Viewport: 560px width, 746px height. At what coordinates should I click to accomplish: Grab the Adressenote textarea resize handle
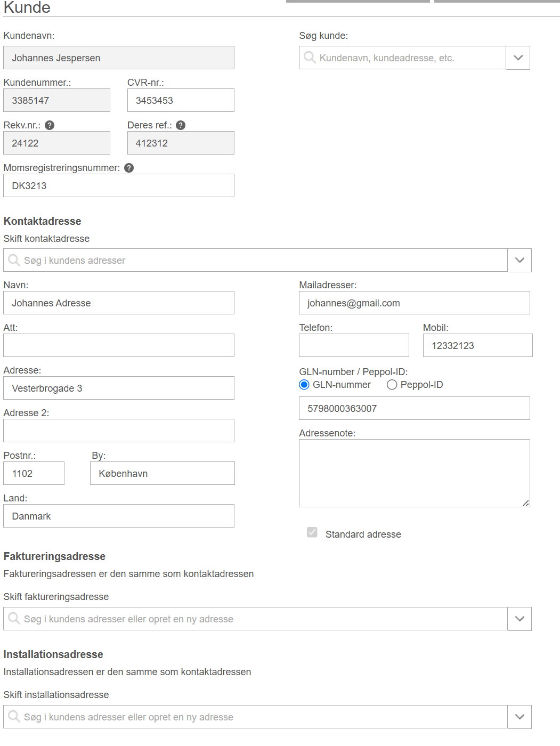tap(525, 503)
